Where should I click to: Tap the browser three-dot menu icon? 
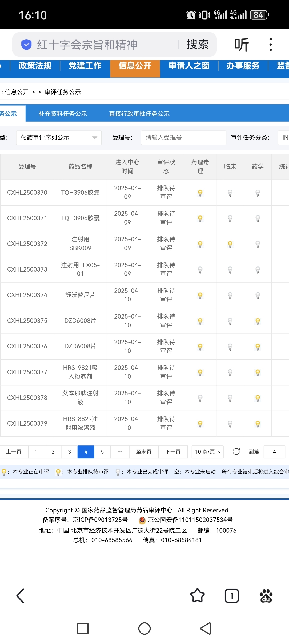(271, 44)
